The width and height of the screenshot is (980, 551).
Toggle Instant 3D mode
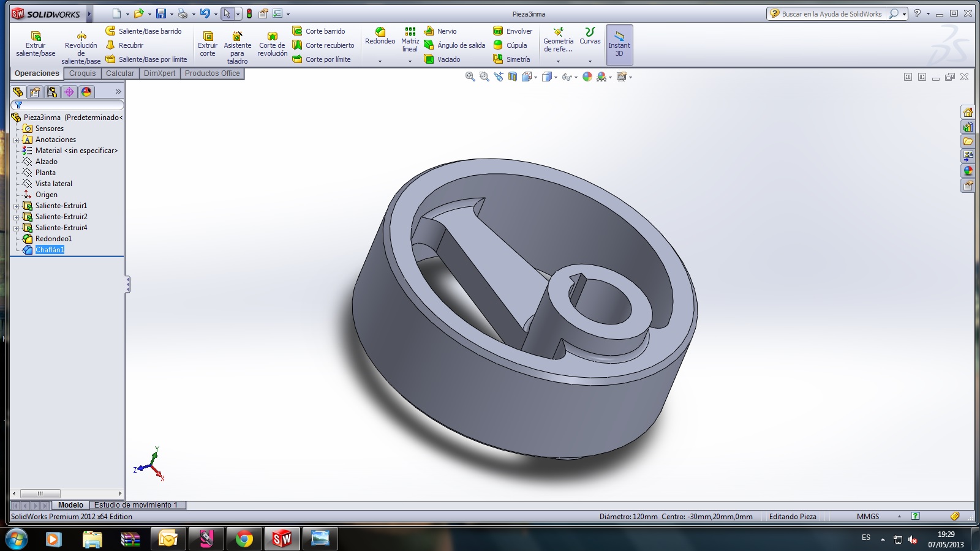coord(619,44)
